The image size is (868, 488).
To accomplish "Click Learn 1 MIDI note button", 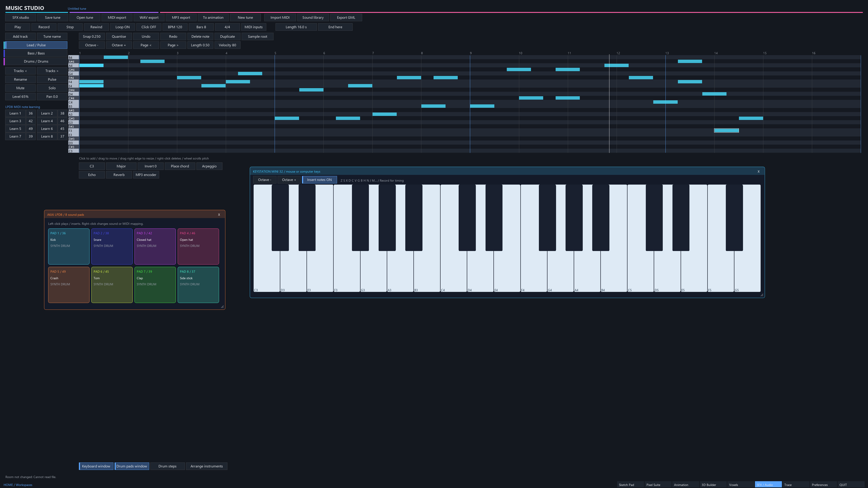I will pos(15,113).
